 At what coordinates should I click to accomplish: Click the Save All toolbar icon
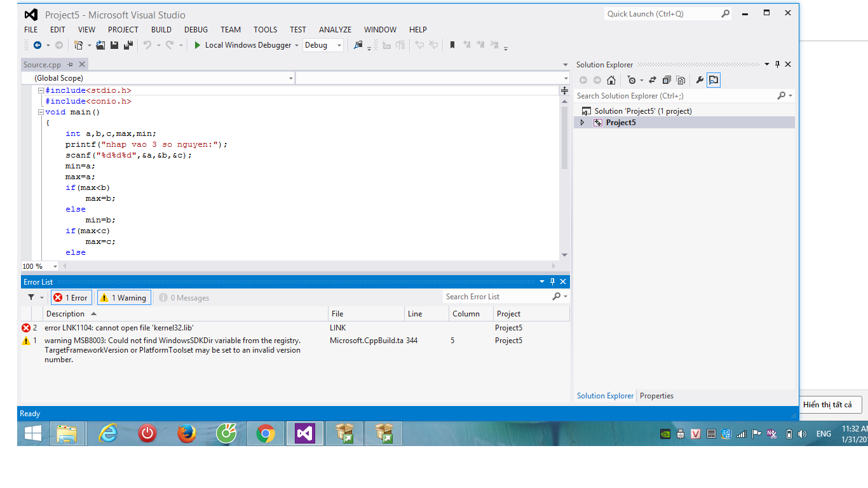click(128, 45)
